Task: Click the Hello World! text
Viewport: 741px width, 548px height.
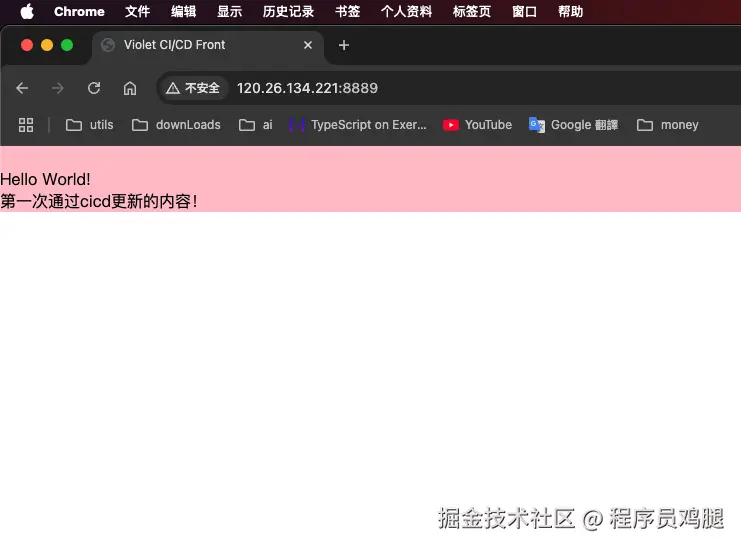Action: (45, 180)
